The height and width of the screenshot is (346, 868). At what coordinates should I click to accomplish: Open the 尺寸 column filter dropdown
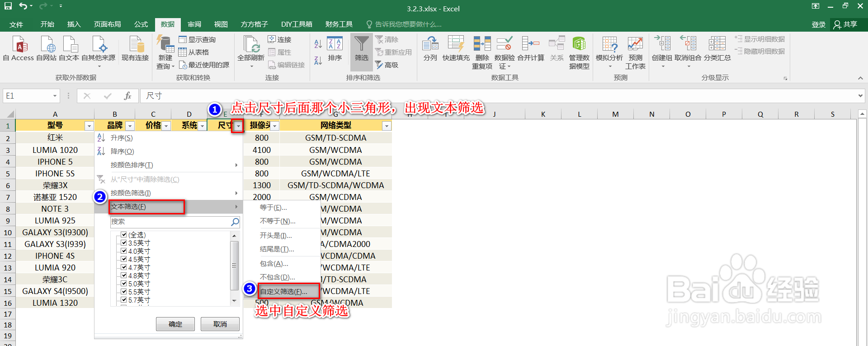(x=238, y=126)
